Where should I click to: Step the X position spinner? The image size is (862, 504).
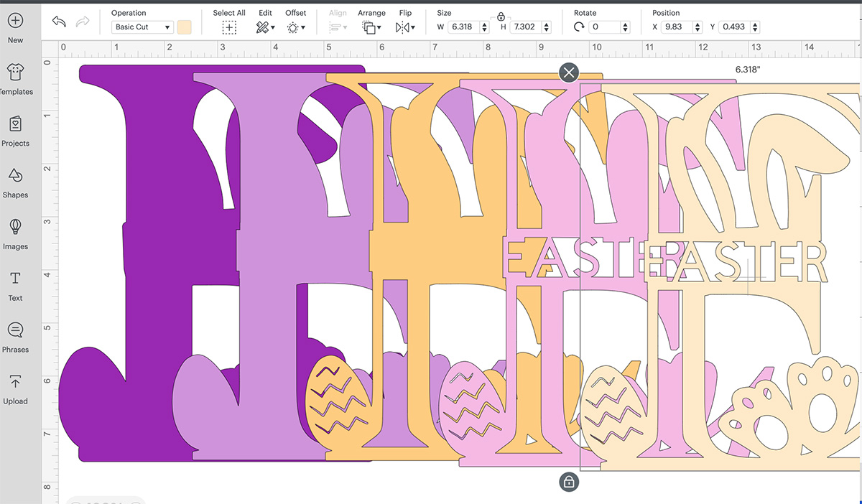point(698,27)
